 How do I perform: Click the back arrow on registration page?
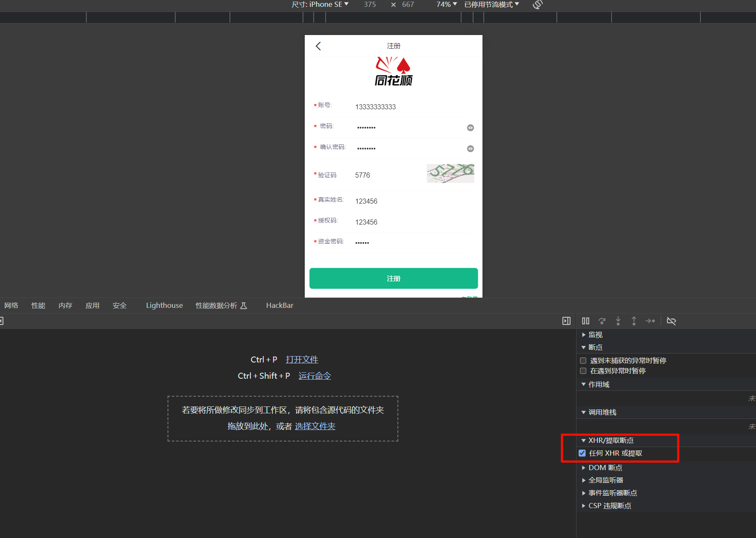coord(318,46)
